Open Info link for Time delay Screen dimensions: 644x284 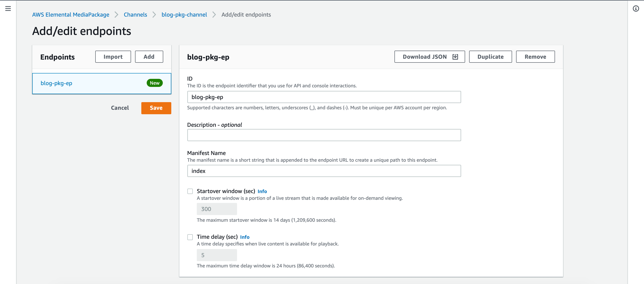pyautogui.click(x=244, y=237)
